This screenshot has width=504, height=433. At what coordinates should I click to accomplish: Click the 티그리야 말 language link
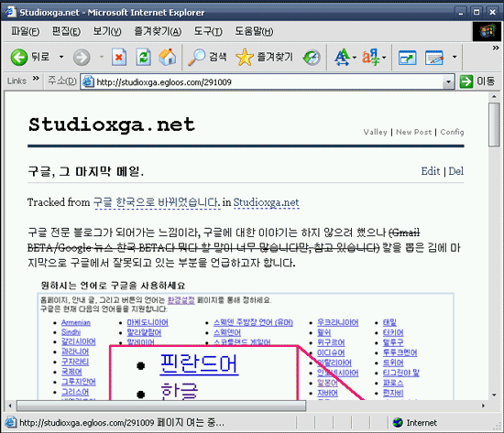coord(401,373)
